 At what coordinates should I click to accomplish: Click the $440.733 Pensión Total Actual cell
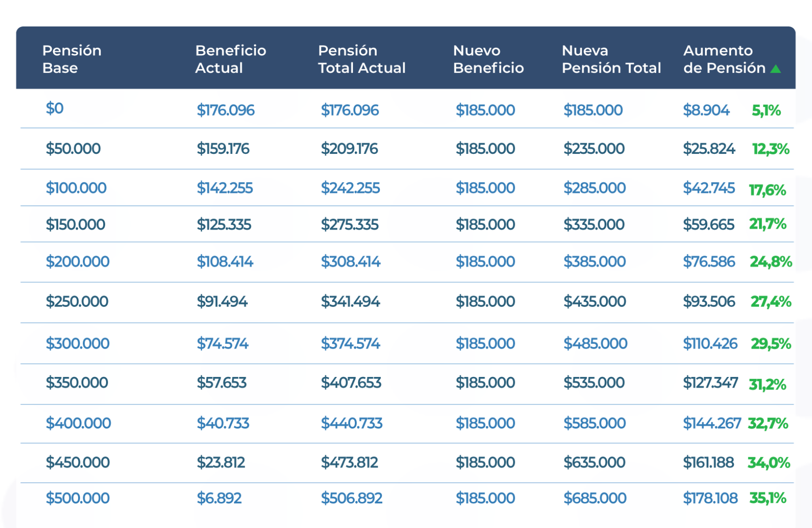click(x=351, y=423)
